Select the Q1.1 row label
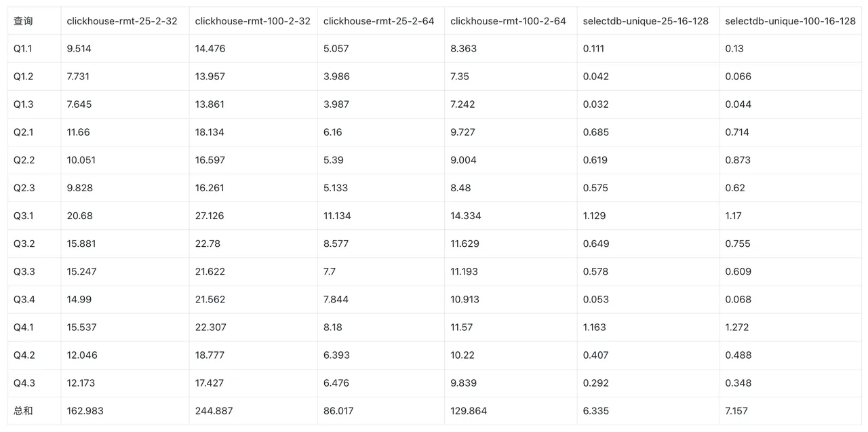This screenshot has width=868, height=432. (24, 49)
